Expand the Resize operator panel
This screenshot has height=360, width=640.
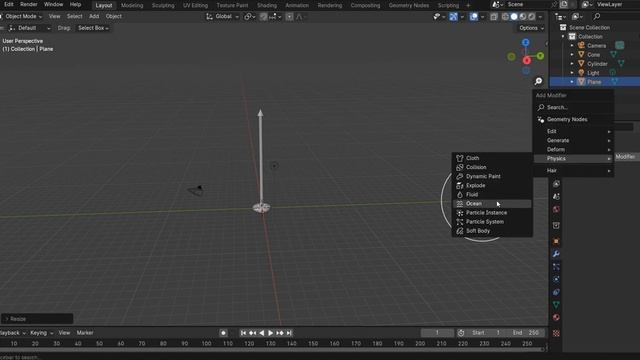37,319
